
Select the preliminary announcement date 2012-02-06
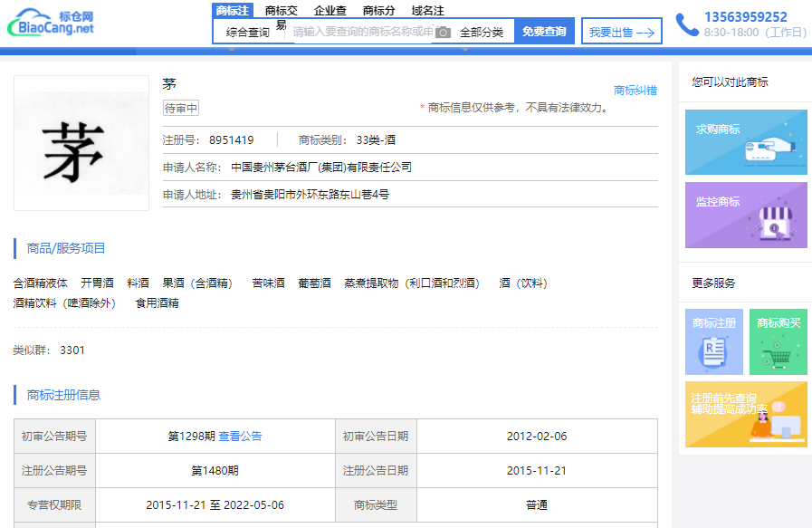(537, 437)
